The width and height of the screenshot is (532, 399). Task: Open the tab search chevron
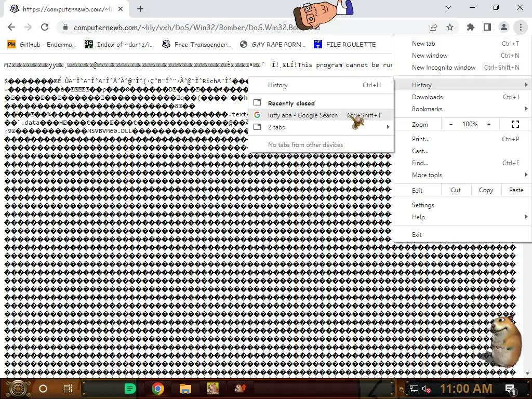(448, 7)
